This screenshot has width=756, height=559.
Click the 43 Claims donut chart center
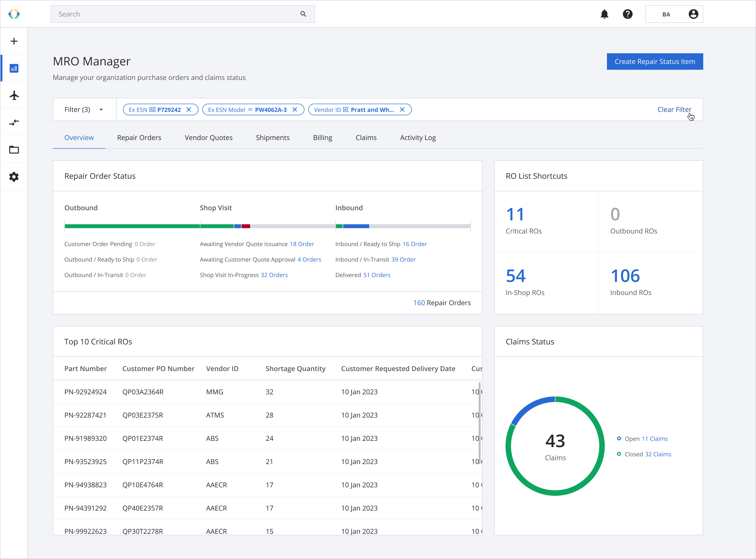click(555, 447)
